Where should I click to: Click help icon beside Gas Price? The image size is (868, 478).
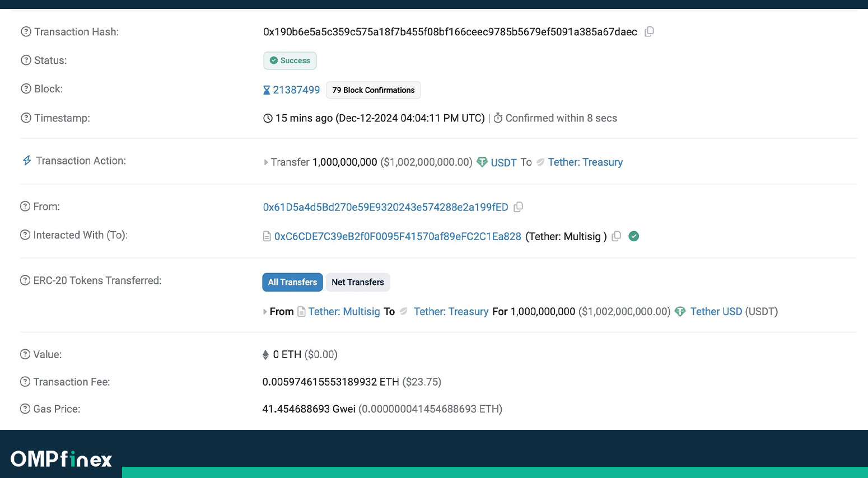coord(25,409)
